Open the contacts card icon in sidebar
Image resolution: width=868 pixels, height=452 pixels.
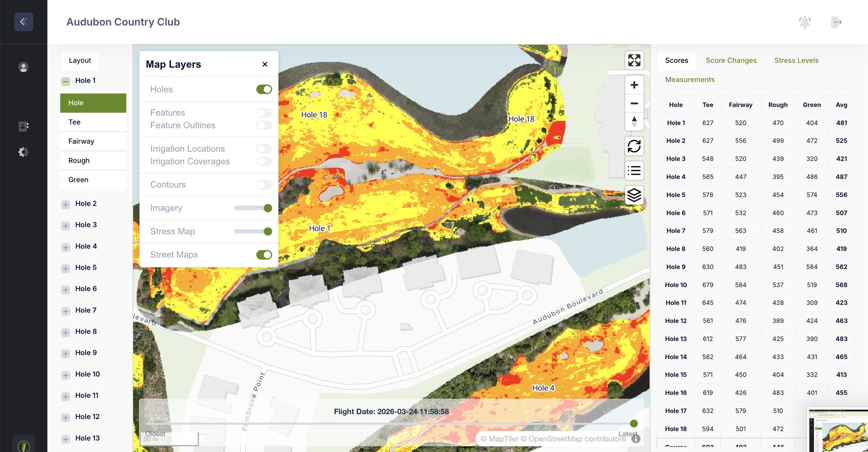(23, 126)
